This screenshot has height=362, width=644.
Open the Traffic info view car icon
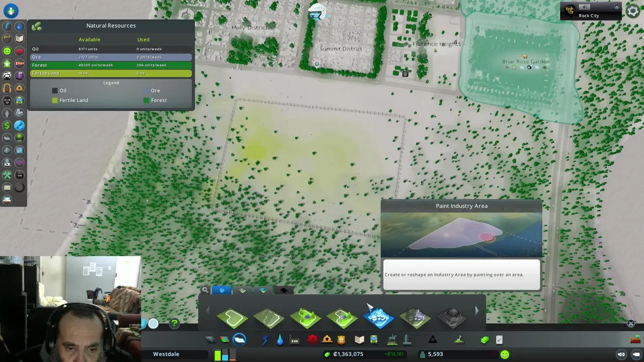(x=7, y=76)
